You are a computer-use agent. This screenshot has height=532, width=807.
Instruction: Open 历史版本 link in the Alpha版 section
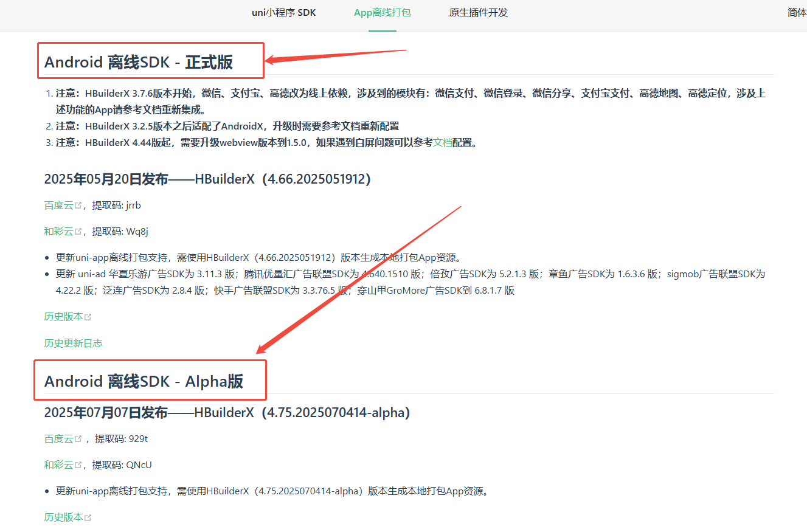tap(63, 517)
